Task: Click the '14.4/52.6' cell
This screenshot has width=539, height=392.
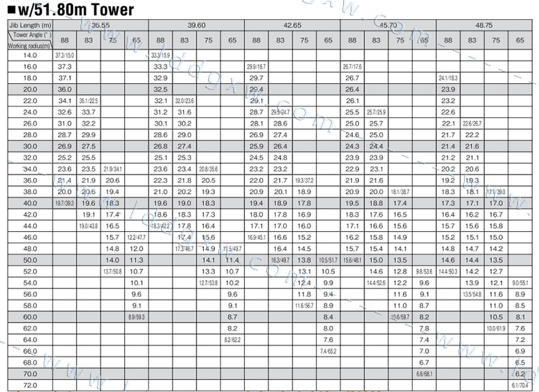Action: 377,283
